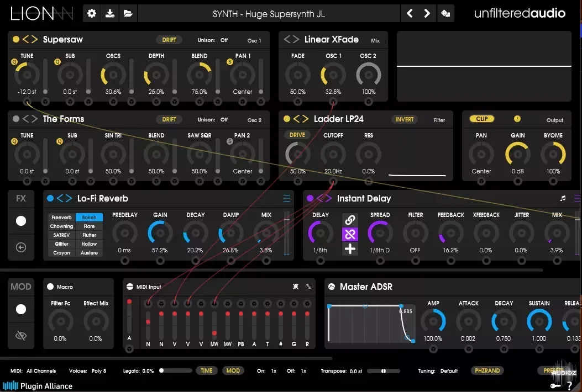The image size is (582, 392).
Task: Open The Forms oscillator type selector arrows
Action: pyautogui.click(x=30, y=119)
